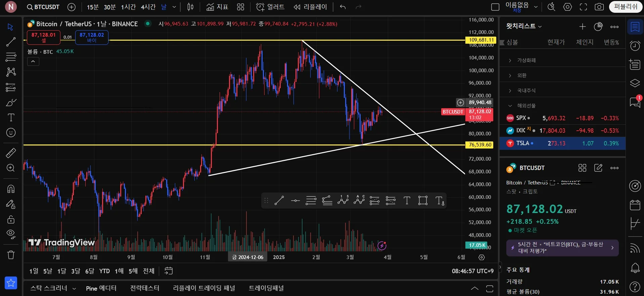Open the Fibonacci retracement tool group
Screen dimensions: 644x296
coord(11,57)
